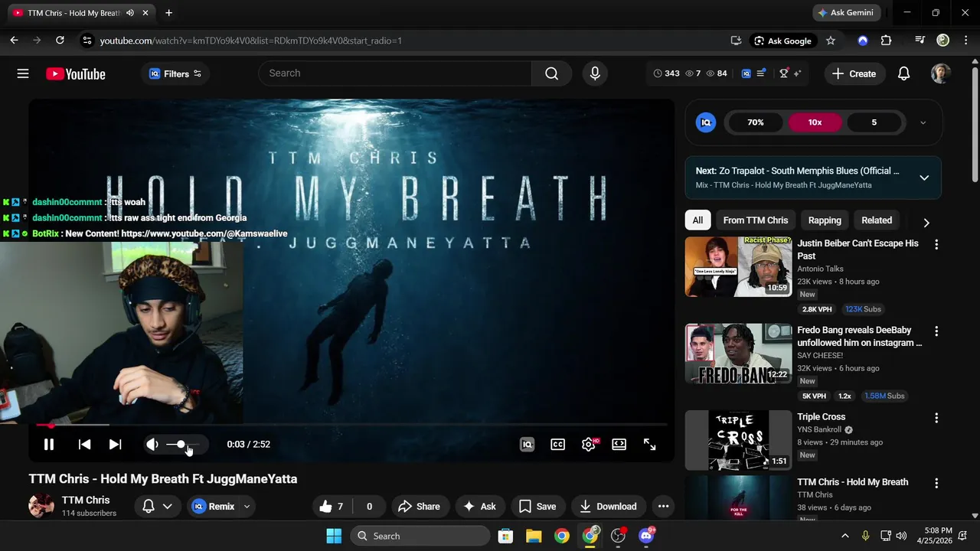Open vidIQ Filters button

pyautogui.click(x=175, y=73)
